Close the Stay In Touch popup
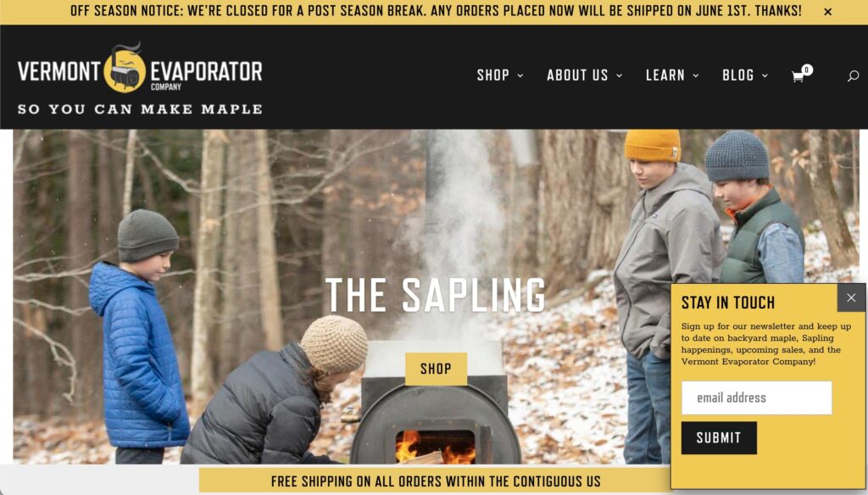 pyautogui.click(x=851, y=298)
